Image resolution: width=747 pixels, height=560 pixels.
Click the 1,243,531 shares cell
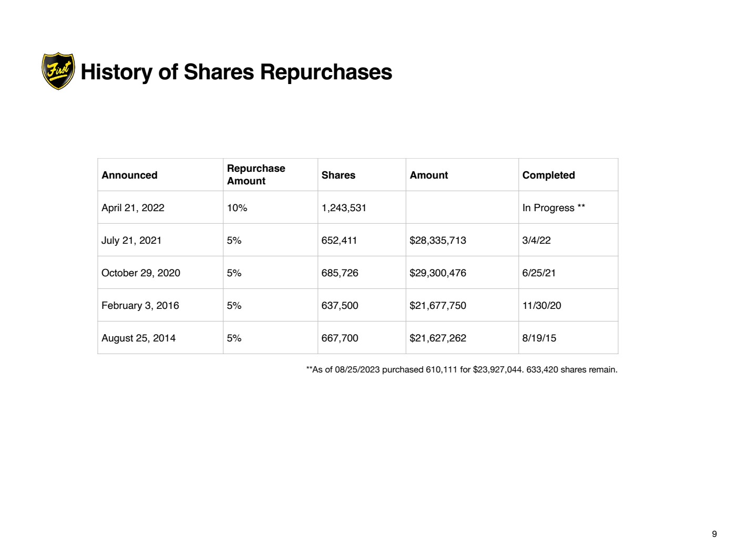pos(344,208)
